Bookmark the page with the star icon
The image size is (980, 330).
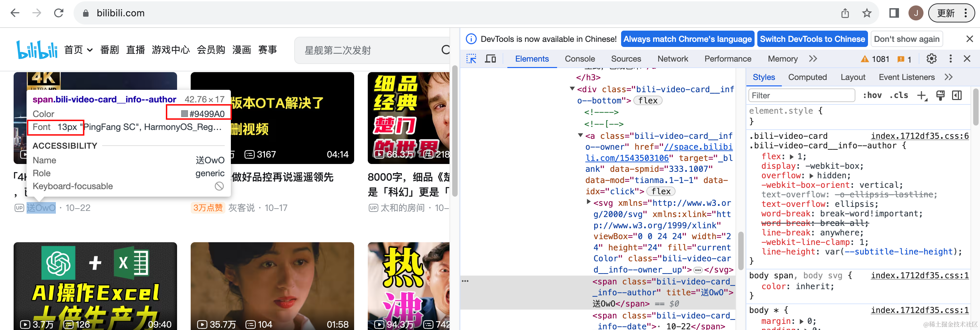point(867,13)
